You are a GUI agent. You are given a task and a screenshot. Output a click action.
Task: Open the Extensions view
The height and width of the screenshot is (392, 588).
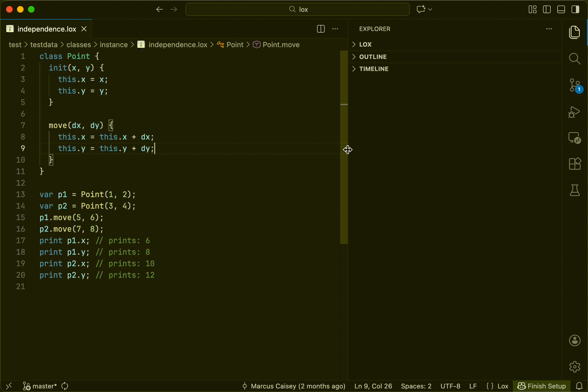tap(575, 164)
